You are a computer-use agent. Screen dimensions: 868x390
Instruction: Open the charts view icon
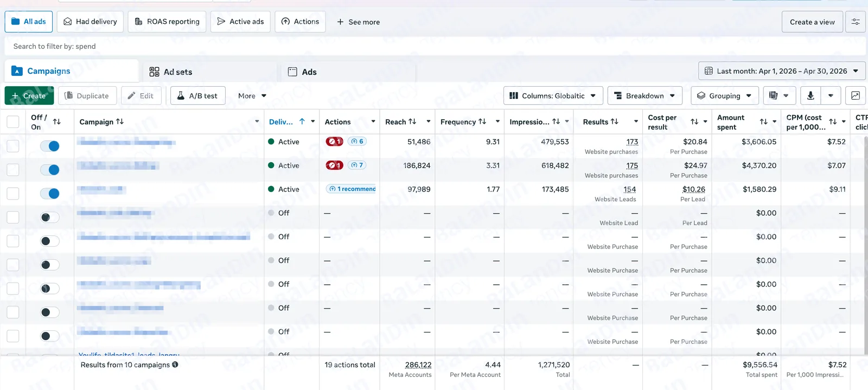[x=856, y=96]
